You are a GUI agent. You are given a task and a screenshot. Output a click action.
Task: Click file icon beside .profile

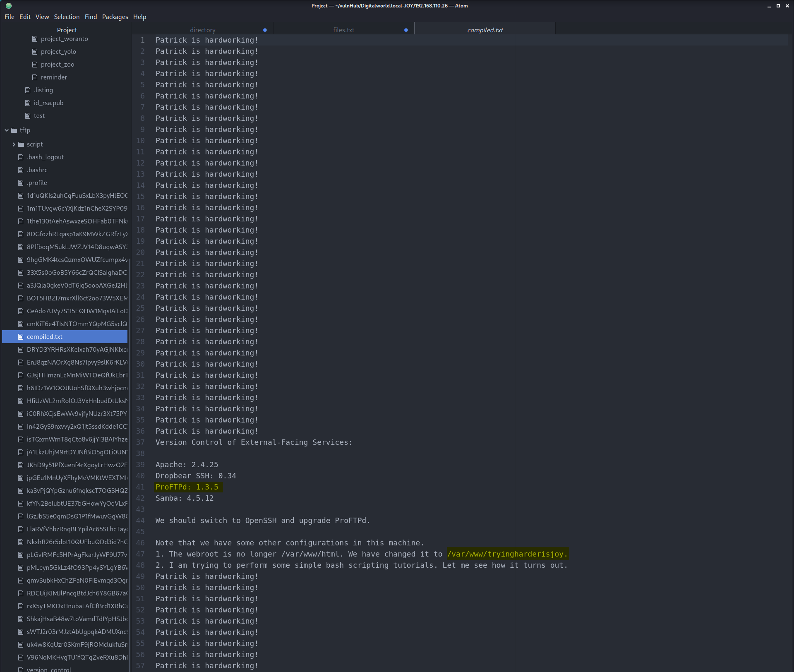coord(21,183)
